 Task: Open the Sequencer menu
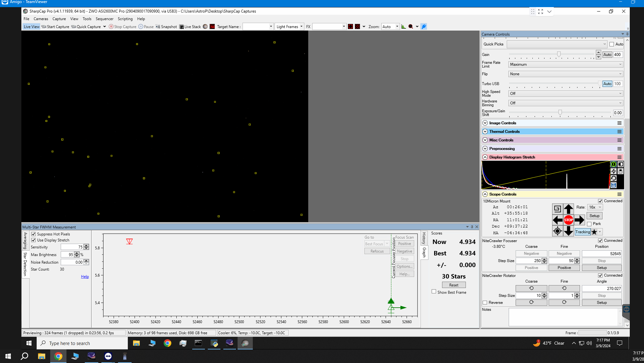click(104, 19)
